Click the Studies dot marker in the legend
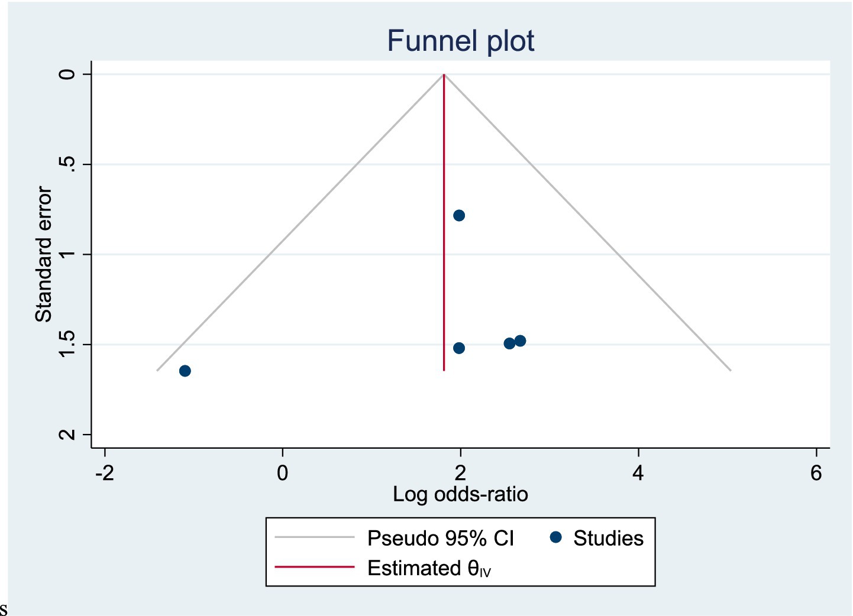The width and height of the screenshot is (853, 616). pos(555,537)
